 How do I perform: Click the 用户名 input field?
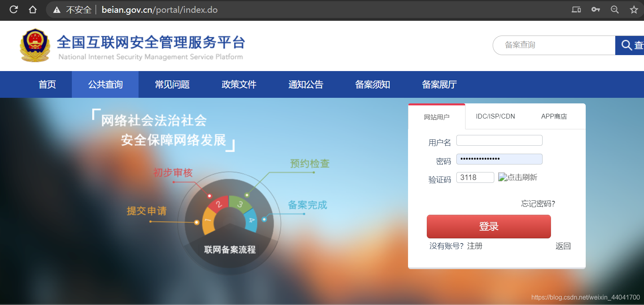[499, 141]
